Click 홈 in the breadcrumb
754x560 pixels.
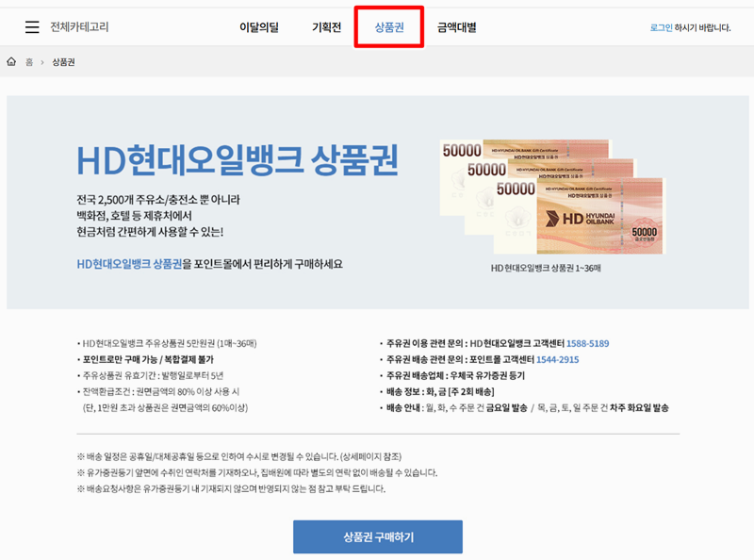(x=29, y=62)
